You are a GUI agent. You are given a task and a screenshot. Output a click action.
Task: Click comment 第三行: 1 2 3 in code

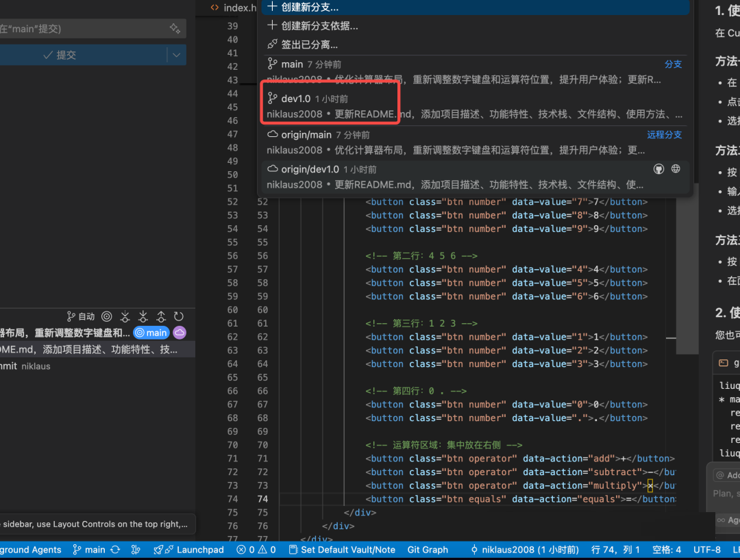point(421,323)
